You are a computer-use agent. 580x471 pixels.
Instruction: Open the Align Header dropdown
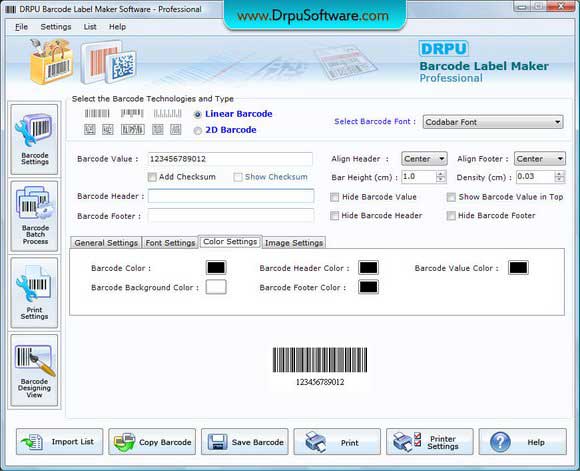pos(424,159)
